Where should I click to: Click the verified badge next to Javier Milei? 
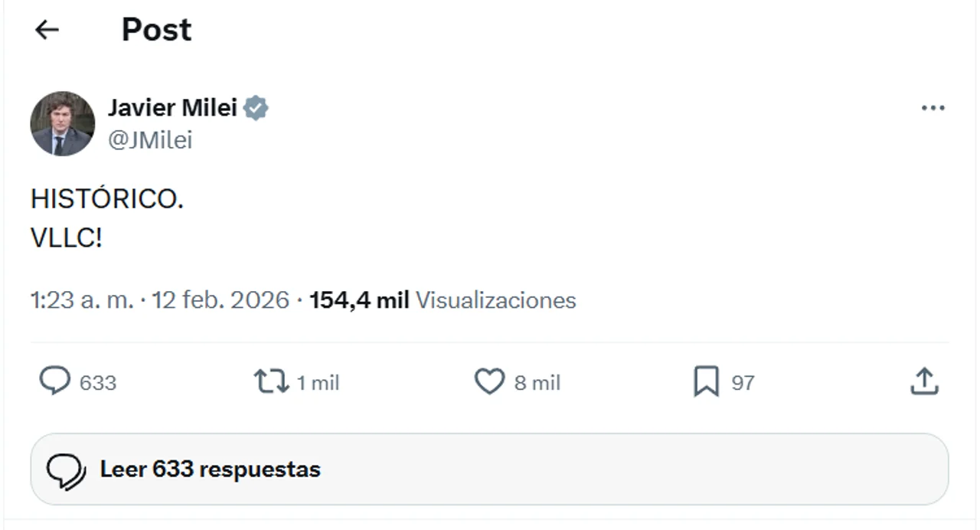point(256,108)
